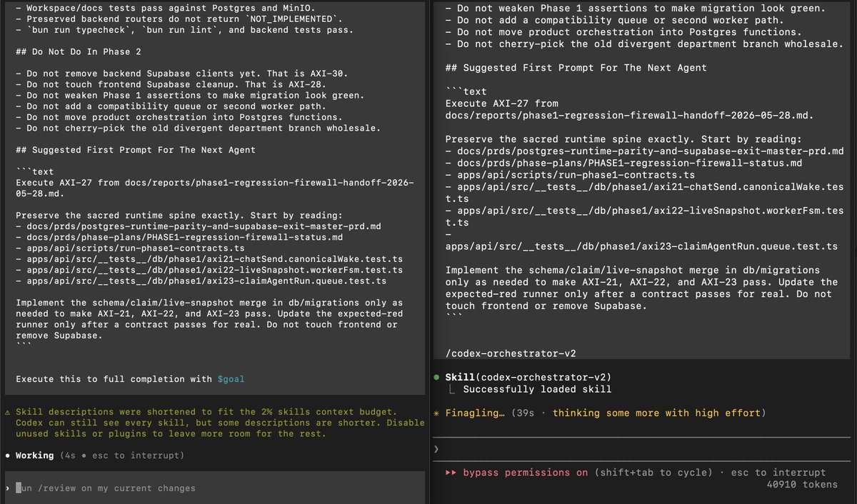Click 'Execute this to full completion with' text
The image size is (857, 504).
pos(114,378)
